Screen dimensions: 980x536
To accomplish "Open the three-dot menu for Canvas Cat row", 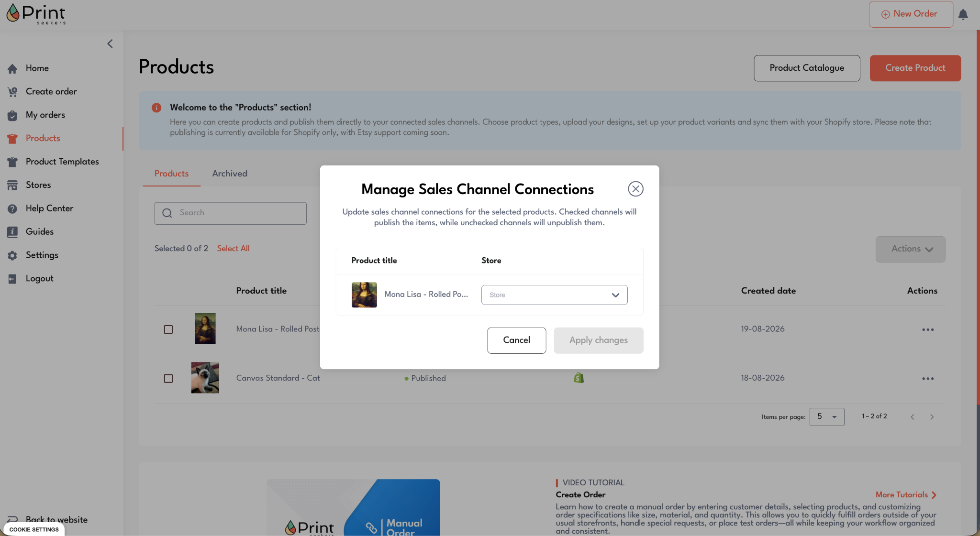I will [927, 378].
